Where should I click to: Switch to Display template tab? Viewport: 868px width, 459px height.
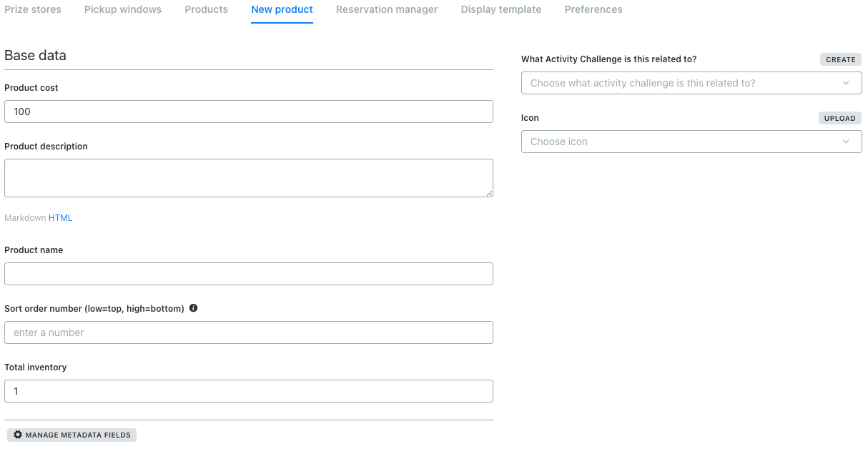pos(501,10)
